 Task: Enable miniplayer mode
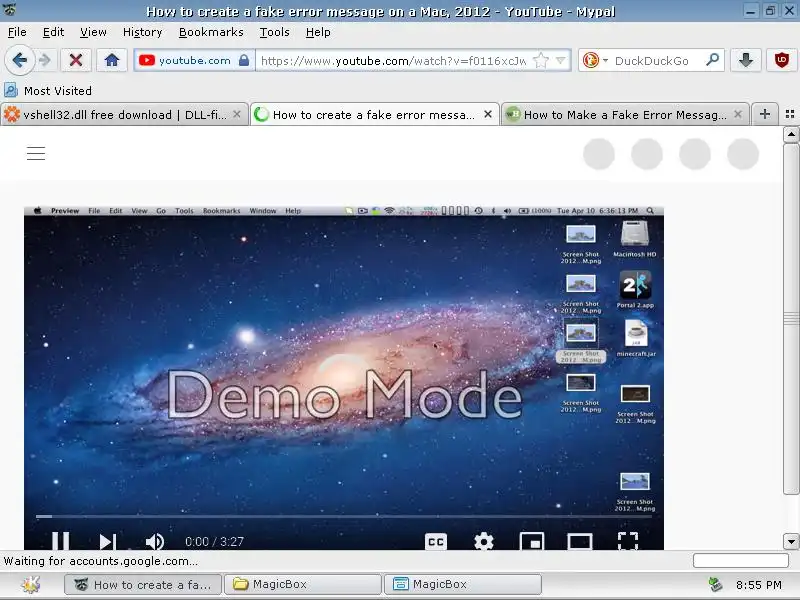click(x=532, y=541)
